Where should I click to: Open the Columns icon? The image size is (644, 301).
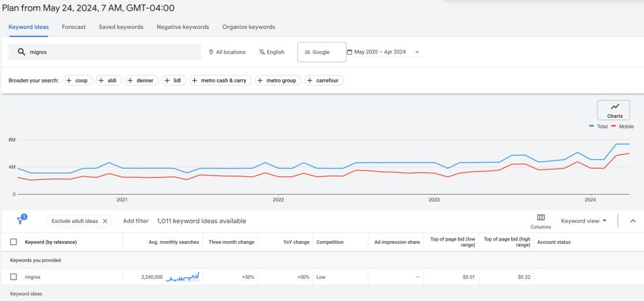tap(540, 217)
